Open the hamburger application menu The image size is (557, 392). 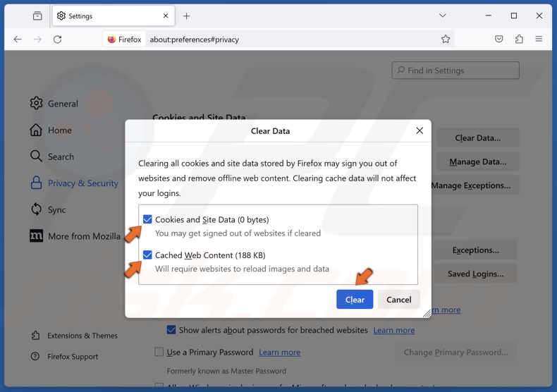[539, 39]
